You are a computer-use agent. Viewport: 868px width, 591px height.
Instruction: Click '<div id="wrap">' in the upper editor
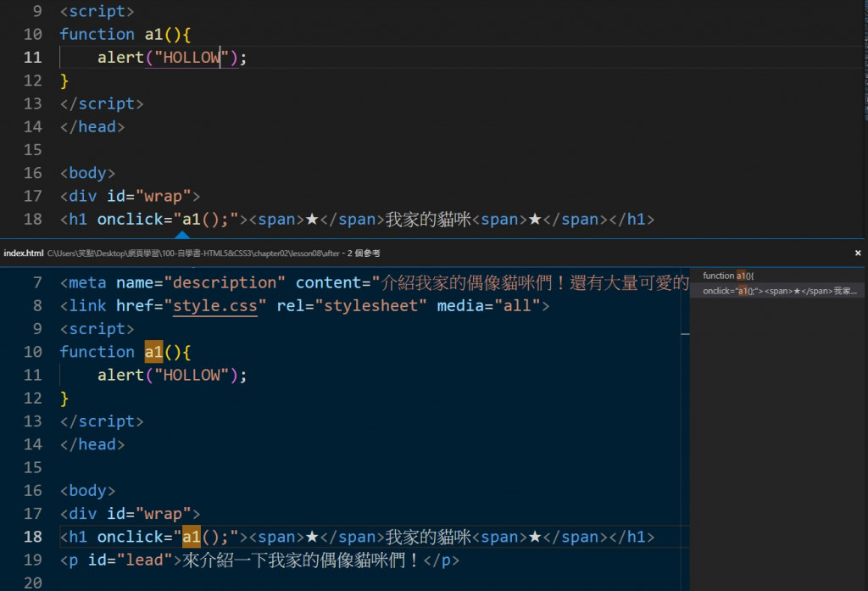pyautogui.click(x=130, y=196)
